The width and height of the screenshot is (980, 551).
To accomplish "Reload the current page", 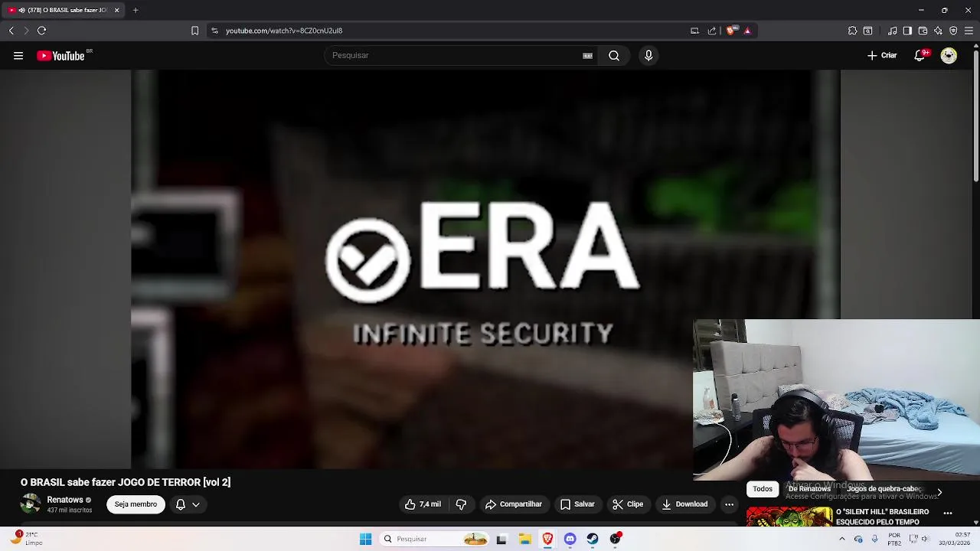I will click(41, 31).
